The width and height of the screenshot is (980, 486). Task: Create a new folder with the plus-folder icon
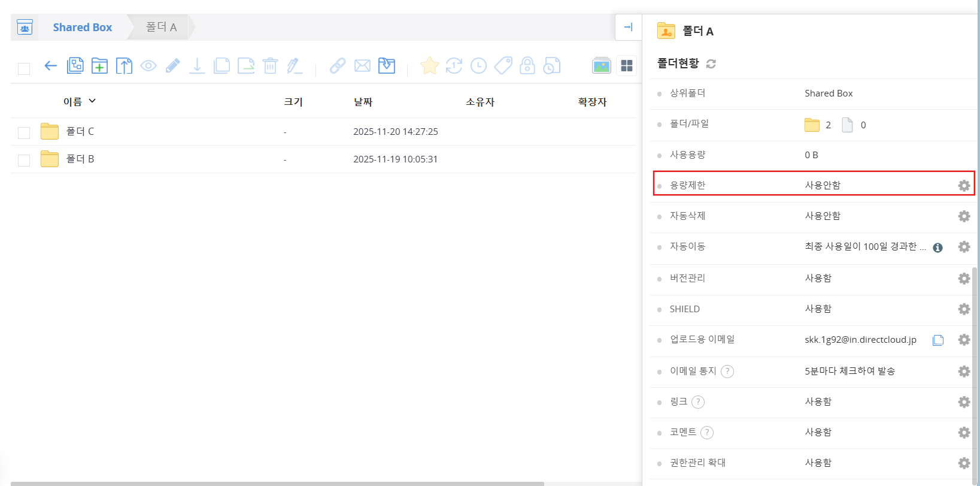[x=99, y=66]
